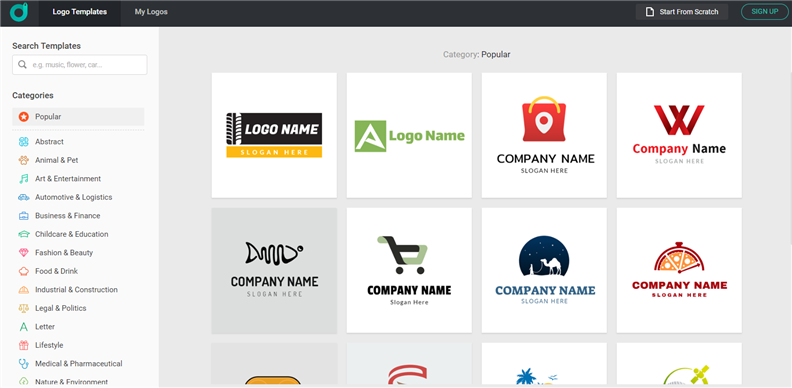
Task: Click the Start From Scratch button
Action: point(682,12)
